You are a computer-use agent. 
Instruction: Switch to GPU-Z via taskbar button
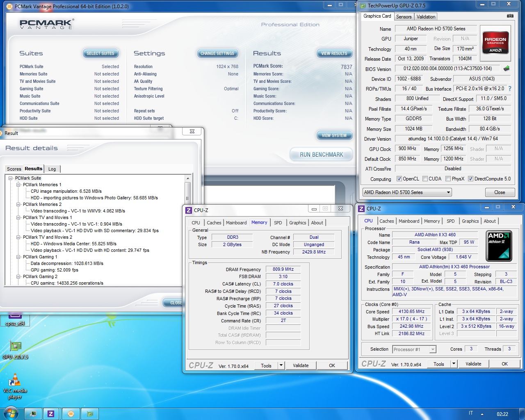point(90,414)
